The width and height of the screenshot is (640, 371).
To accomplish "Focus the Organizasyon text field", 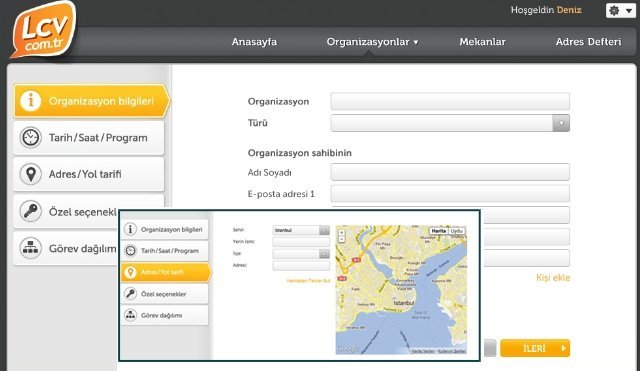I will tap(450, 101).
